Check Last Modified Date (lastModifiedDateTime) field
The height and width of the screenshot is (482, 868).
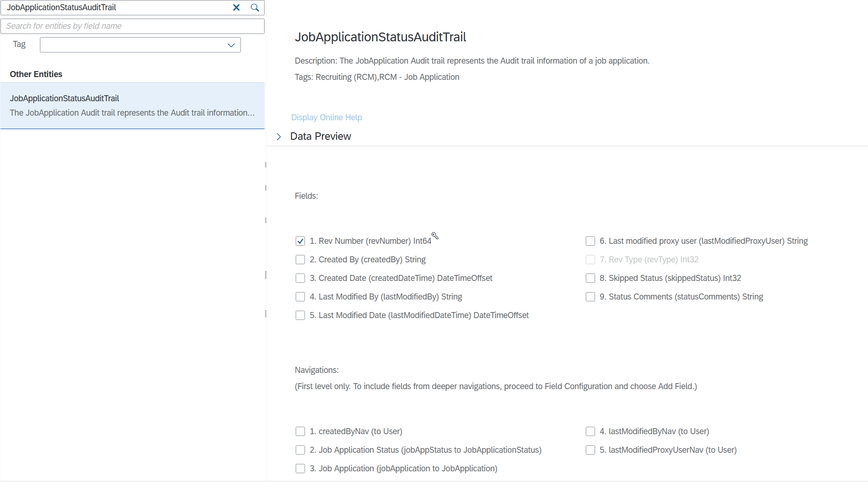300,315
